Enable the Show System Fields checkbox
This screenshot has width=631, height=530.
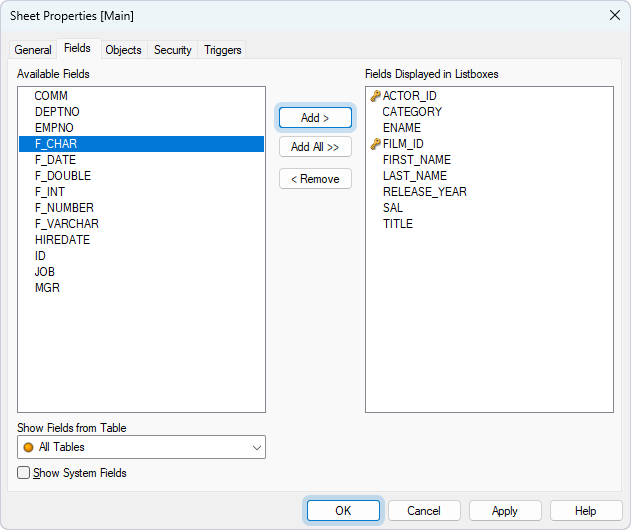24,473
